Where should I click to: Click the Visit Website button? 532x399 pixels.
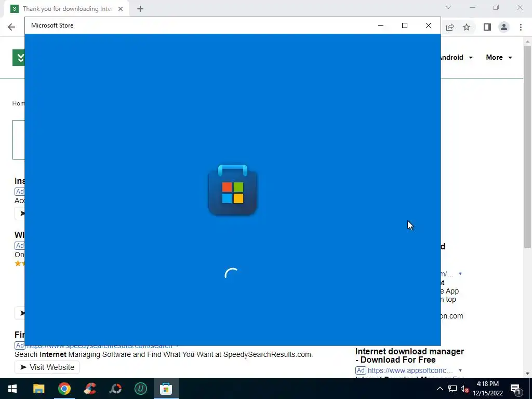pyautogui.click(x=47, y=367)
